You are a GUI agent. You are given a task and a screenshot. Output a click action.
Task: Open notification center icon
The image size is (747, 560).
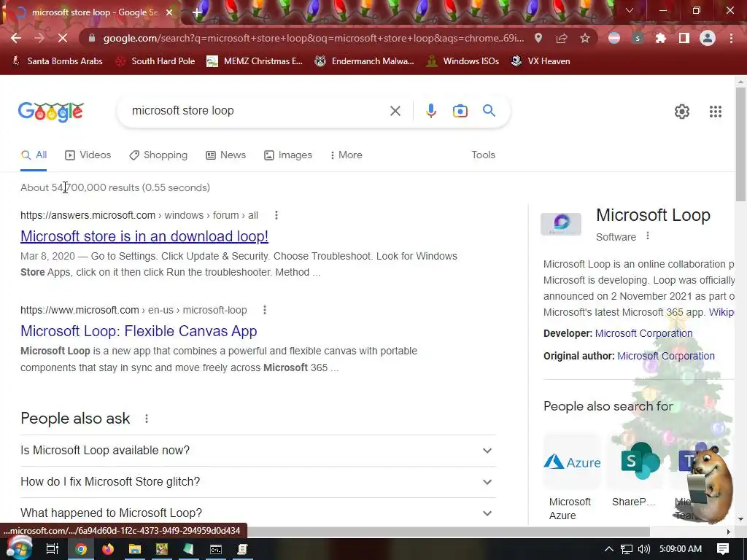pyautogui.click(x=723, y=549)
